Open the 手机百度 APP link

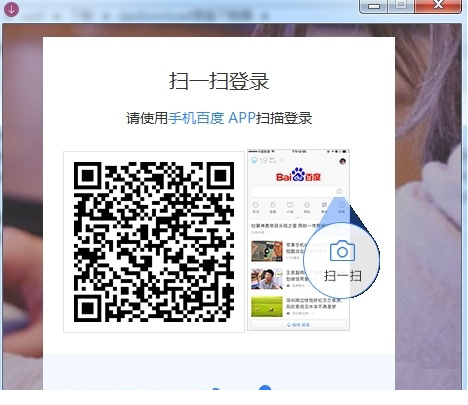(x=212, y=118)
